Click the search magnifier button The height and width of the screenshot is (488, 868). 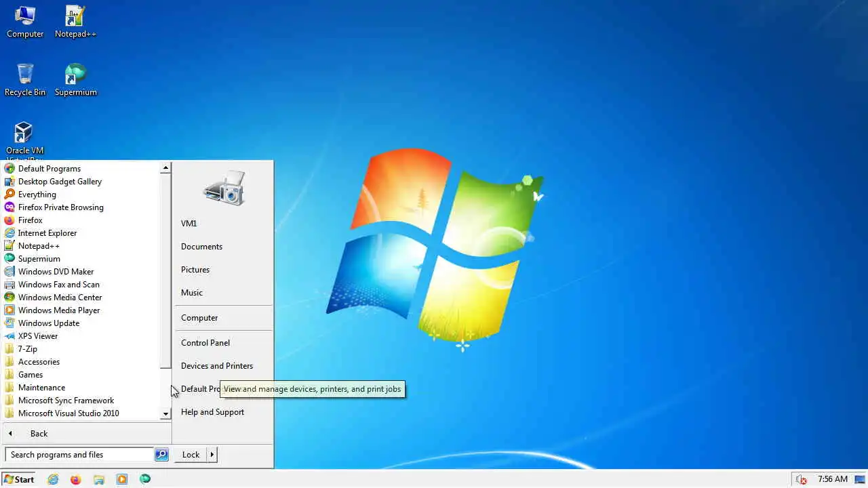[161, 455]
